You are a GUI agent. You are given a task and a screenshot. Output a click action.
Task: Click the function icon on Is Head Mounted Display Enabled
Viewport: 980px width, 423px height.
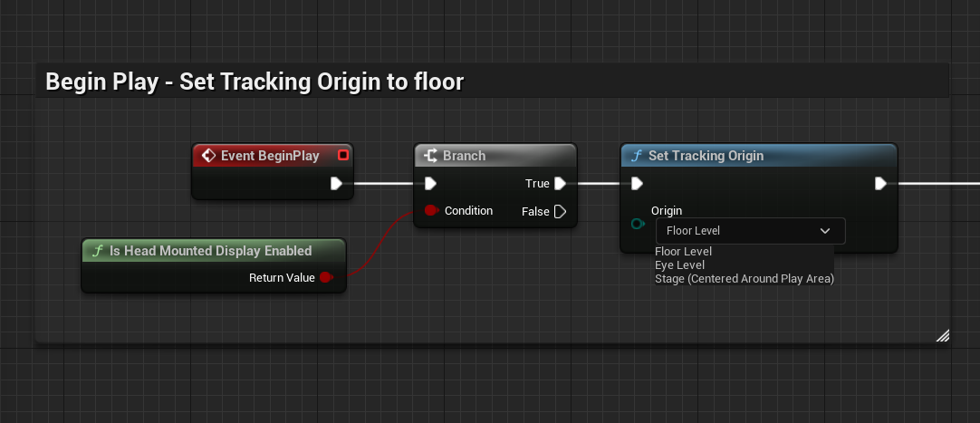click(97, 251)
